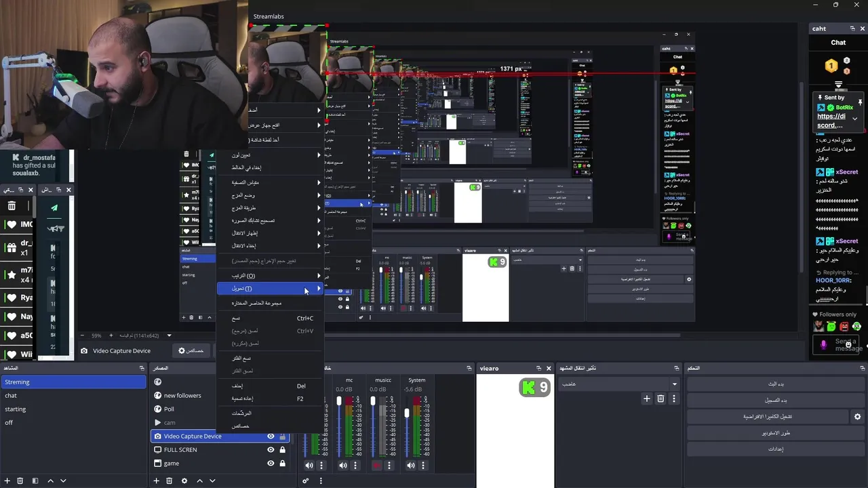
Task: Open scene transition type dropdown
Action: tap(618, 384)
